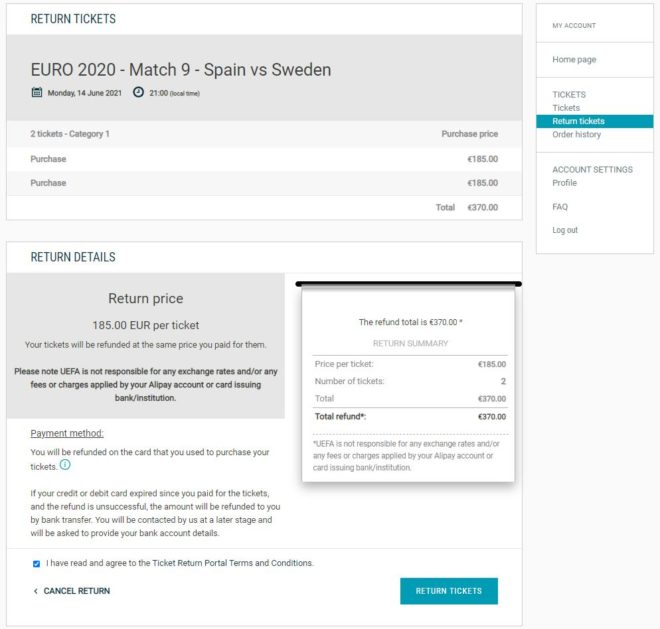Viewport: 660px width, 629px height.
Task: Click the back chevron beside Cancel Return
Action: 35,591
